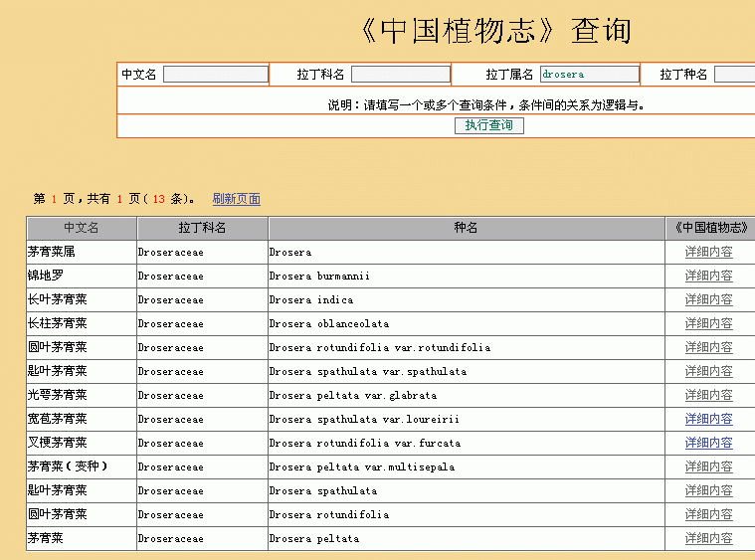The width and height of the screenshot is (755, 560).
Task: Click the 拉丁属名 field containing drosera
Action: (589, 75)
